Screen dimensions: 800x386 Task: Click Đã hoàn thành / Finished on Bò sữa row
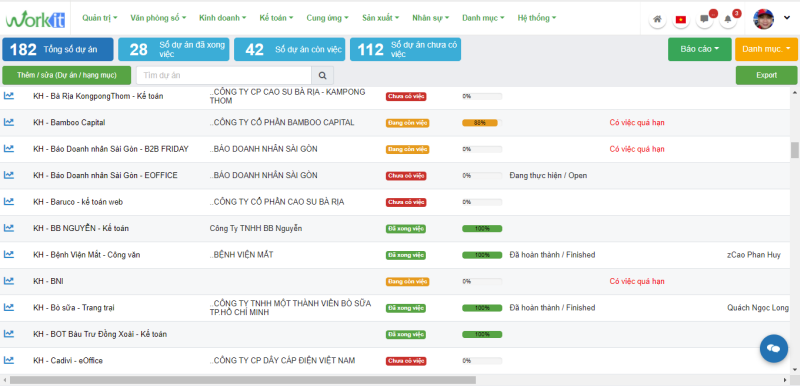552,308
